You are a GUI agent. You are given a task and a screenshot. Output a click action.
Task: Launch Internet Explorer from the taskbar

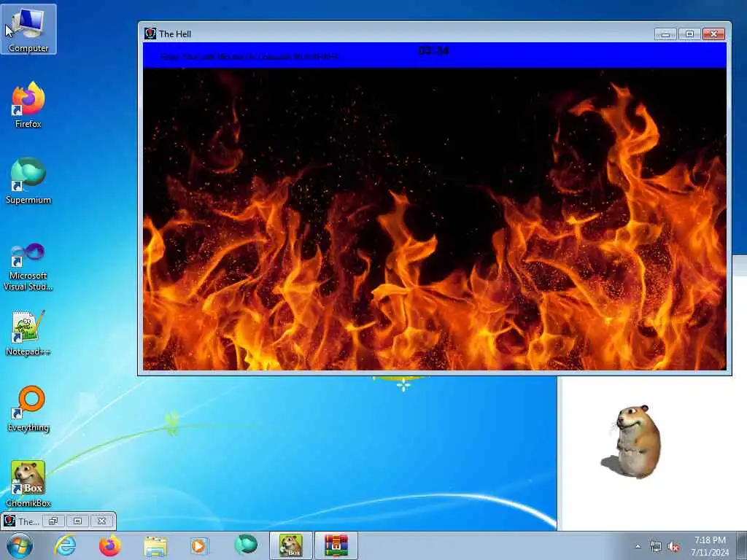[x=65, y=545]
